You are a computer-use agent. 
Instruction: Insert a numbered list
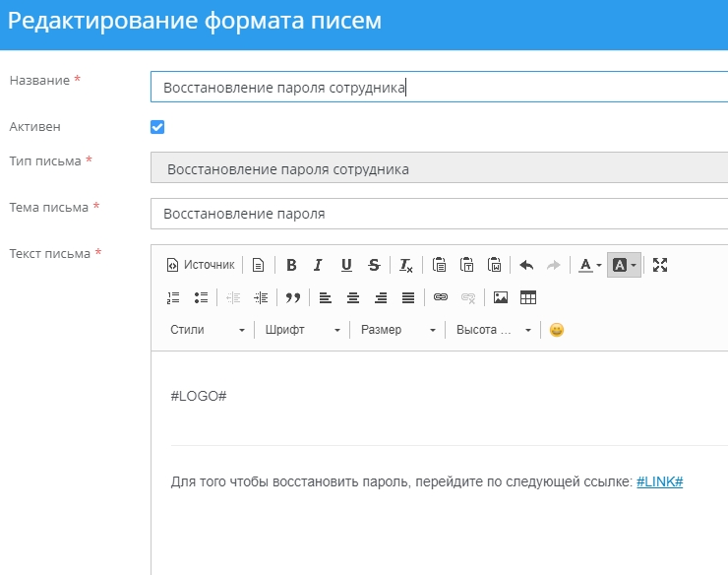(x=174, y=297)
